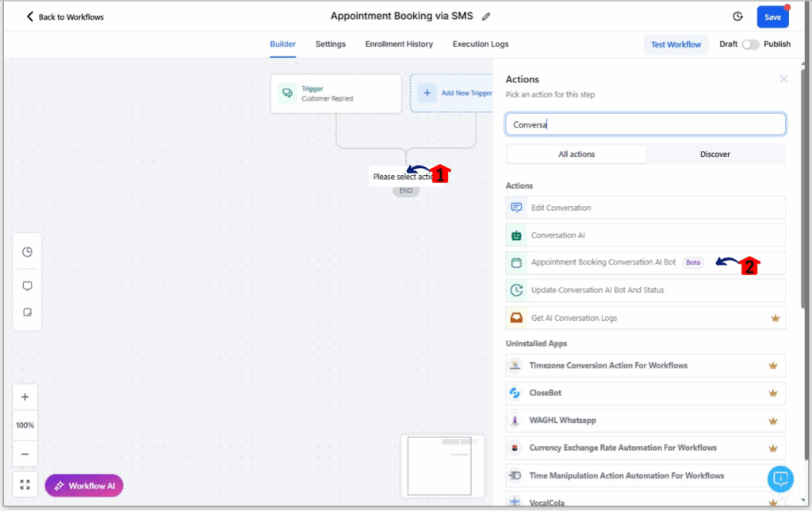The width and height of the screenshot is (812, 511).
Task: Click the WAGHL Whatsapp app icon
Action: click(x=515, y=420)
